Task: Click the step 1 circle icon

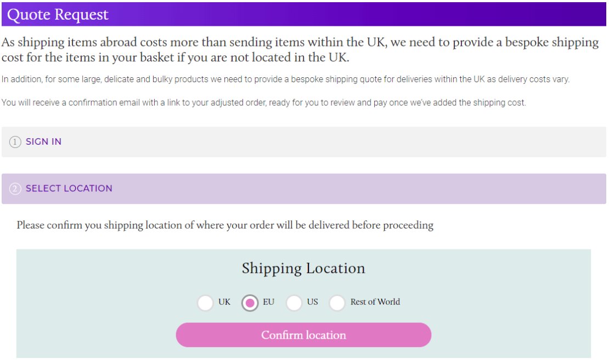Action: pos(15,142)
